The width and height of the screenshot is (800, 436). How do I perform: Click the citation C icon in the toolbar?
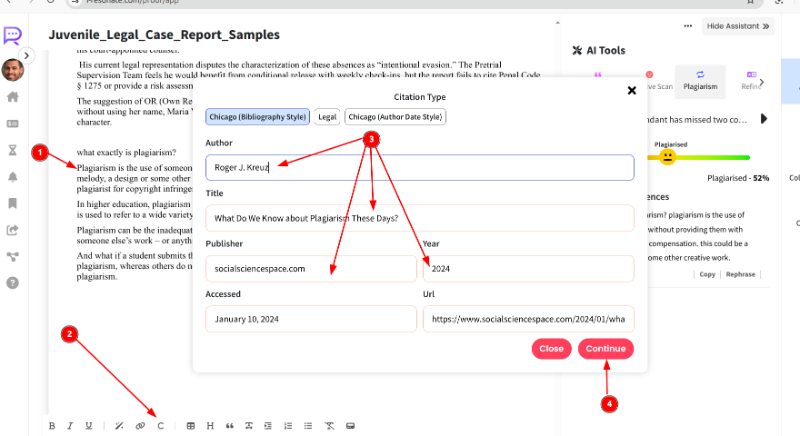(161, 426)
